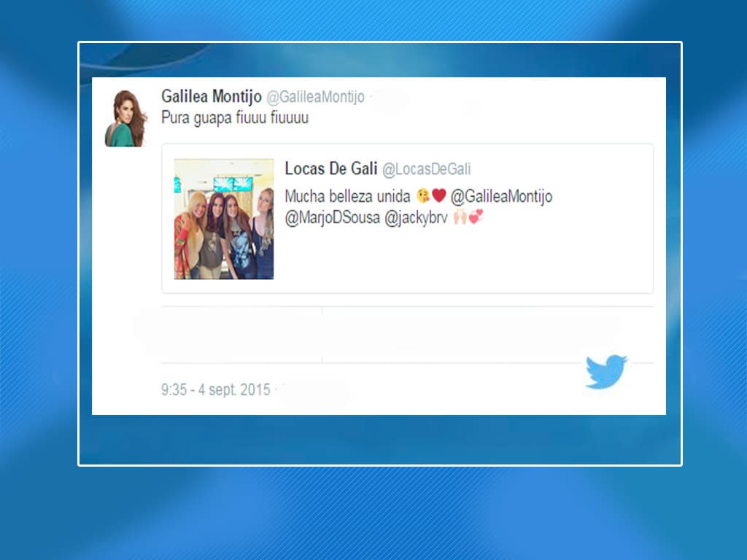This screenshot has height=560, width=747.
Task: Click the text Pura guapa fiuuu fiuuuu
Action: coord(235,117)
